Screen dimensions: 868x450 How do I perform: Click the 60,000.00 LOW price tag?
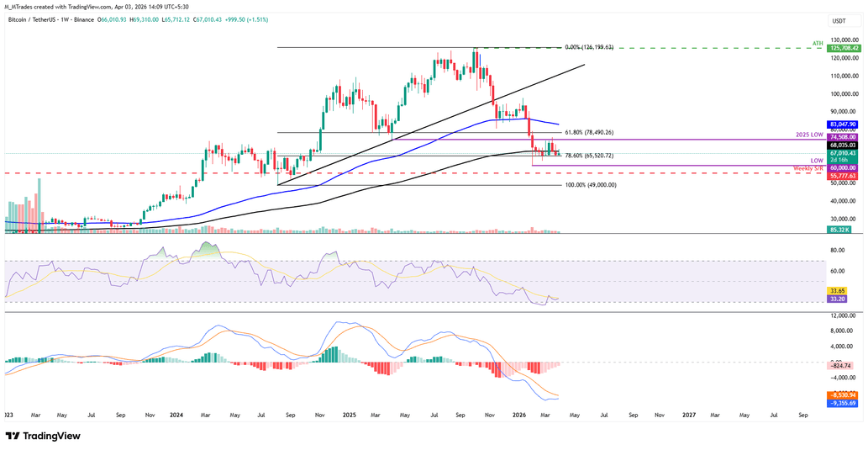[x=843, y=167]
